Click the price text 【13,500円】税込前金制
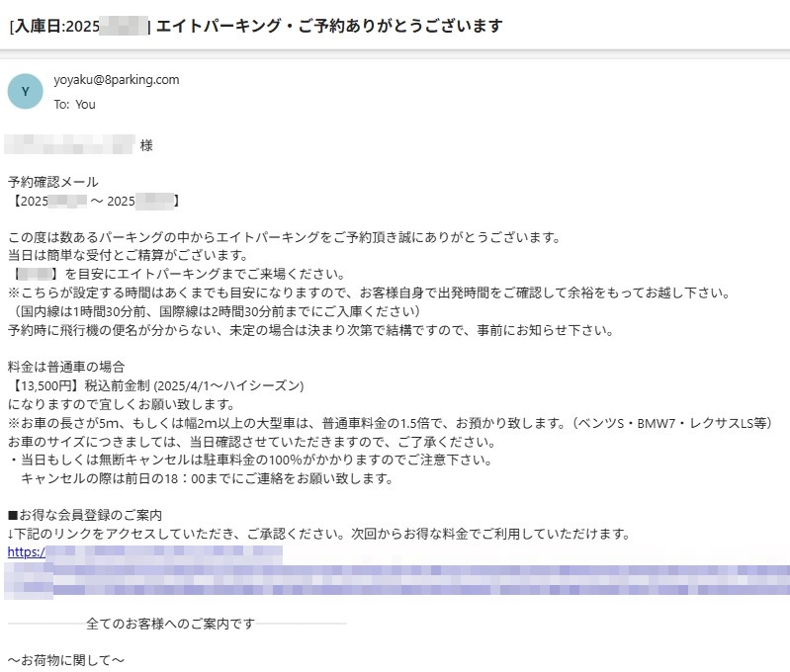The height and width of the screenshot is (672, 790). point(78,385)
